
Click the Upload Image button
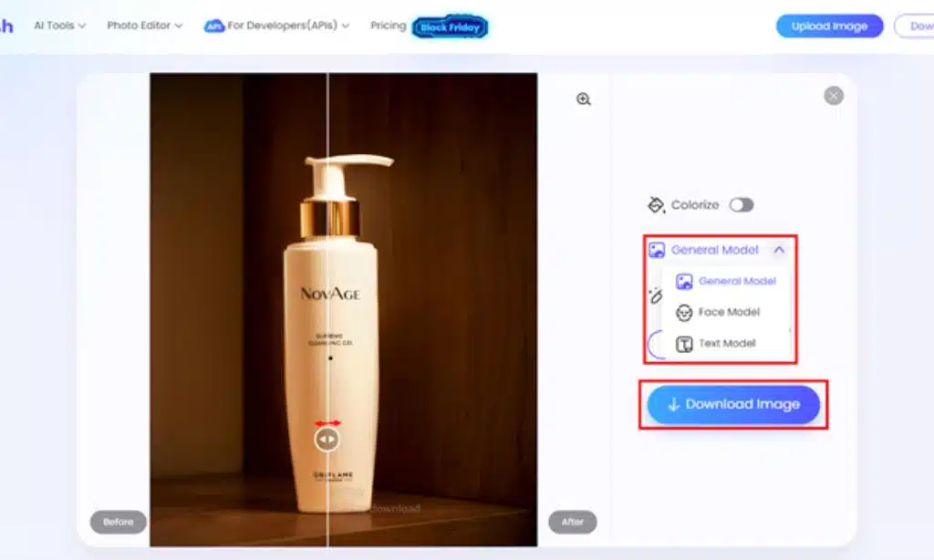[x=829, y=26]
